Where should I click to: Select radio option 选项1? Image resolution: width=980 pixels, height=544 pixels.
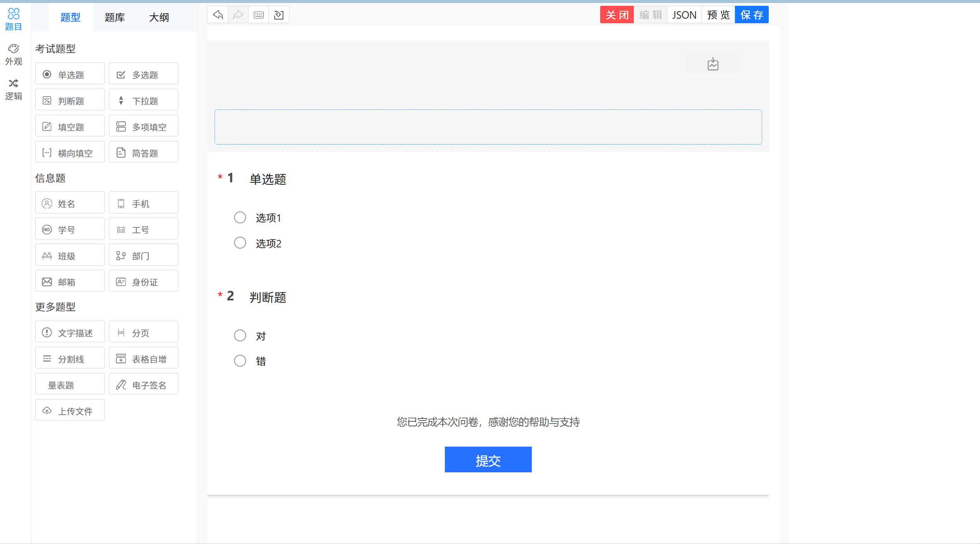tap(240, 218)
